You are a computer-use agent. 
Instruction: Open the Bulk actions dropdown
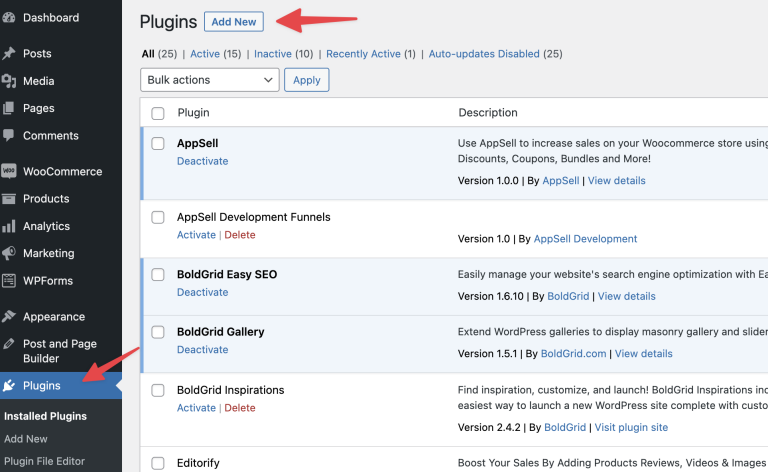[x=210, y=80]
